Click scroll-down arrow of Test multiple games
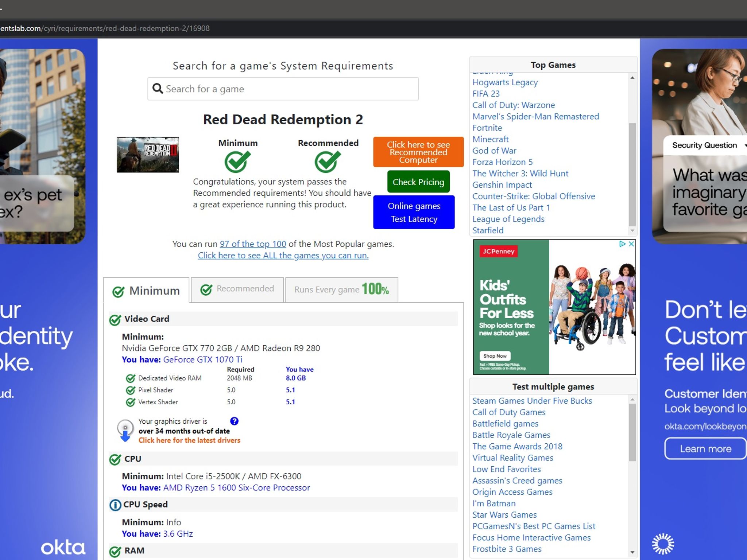The height and width of the screenshot is (560, 747). tap(632, 552)
